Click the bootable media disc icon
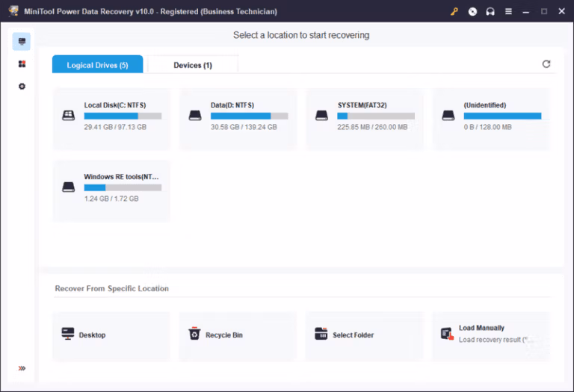Image resolution: width=574 pixels, height=392 pixels. point(472,12)
